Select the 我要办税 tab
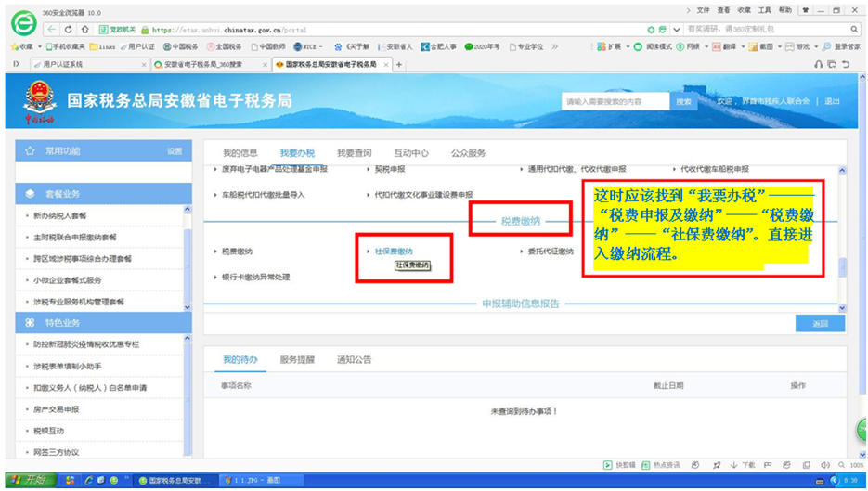868x491 pixels. (297, 153)
